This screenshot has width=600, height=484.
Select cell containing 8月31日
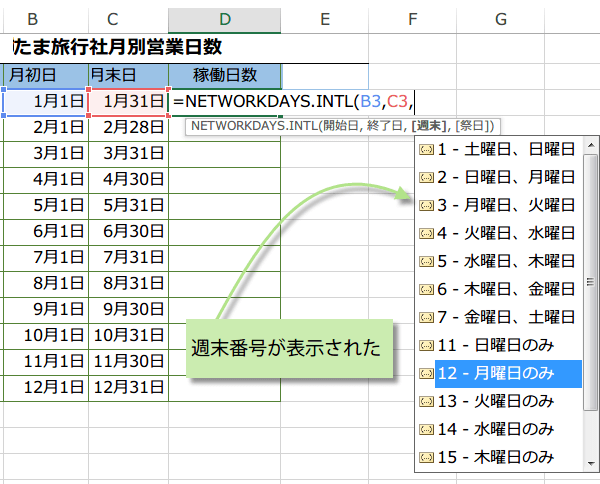point(128,284)
